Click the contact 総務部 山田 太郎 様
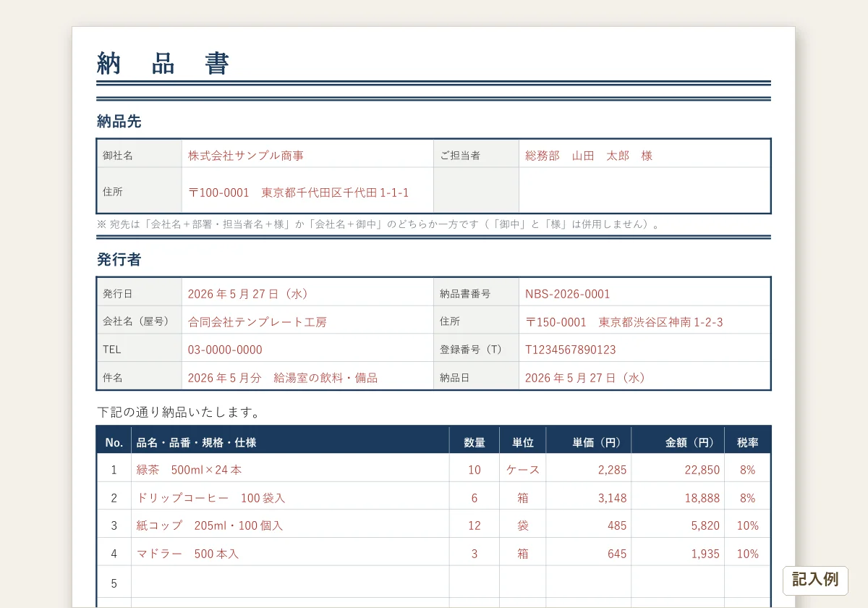Screen dimensions: 868x608 click(x=589, y=156)
